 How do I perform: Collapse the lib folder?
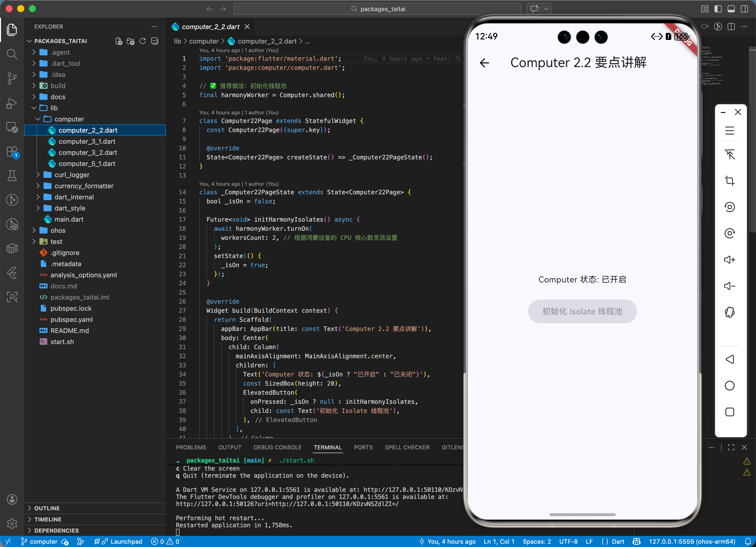click(x=54, y=108)
